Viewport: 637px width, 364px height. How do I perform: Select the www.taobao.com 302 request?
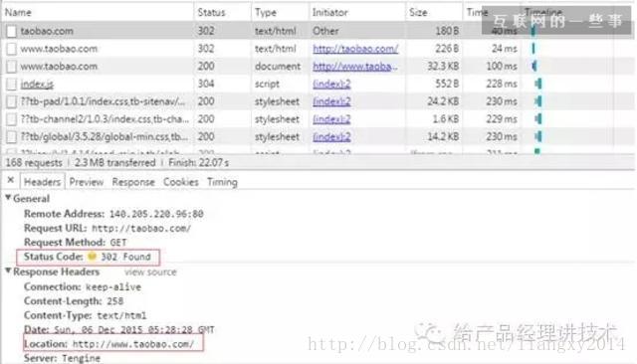point(318,49)
